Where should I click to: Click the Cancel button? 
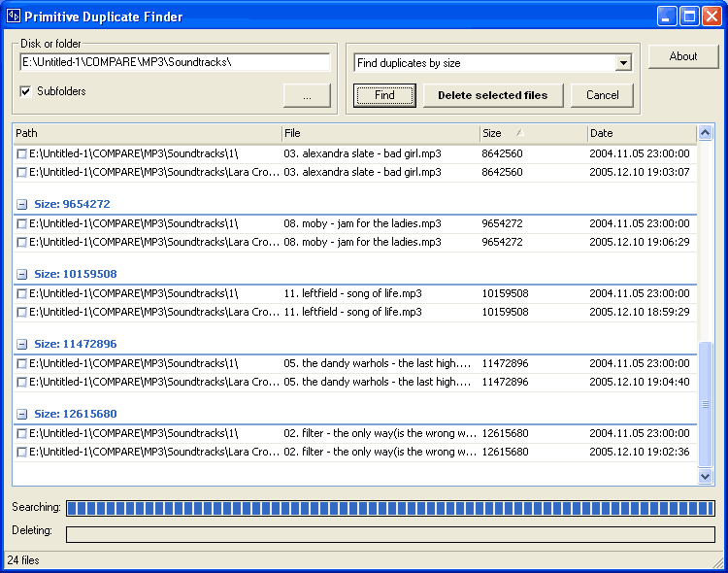[602, 95]
